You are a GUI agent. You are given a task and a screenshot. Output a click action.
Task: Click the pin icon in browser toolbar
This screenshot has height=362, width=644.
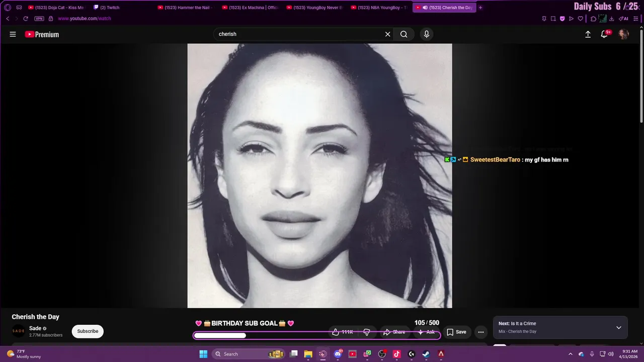point(544,19)
